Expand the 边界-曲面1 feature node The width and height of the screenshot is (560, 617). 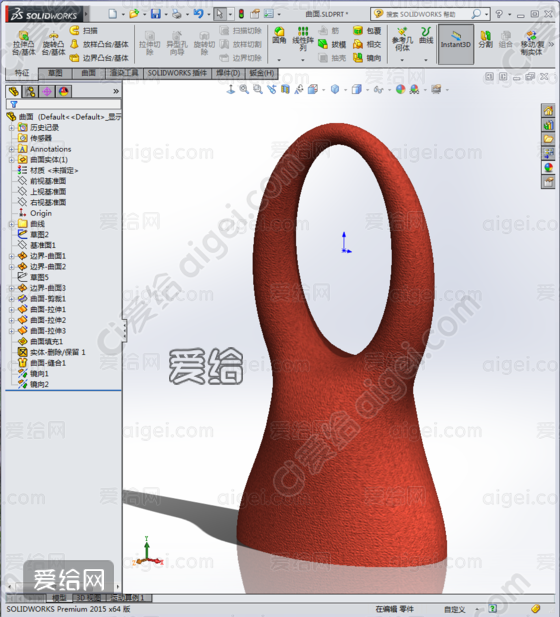(11, 256)
